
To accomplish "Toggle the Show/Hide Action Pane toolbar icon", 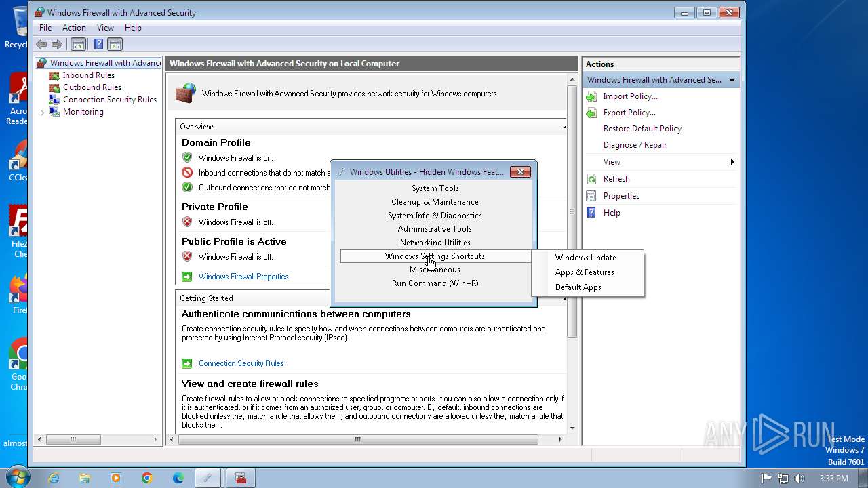I will [115, 45].
